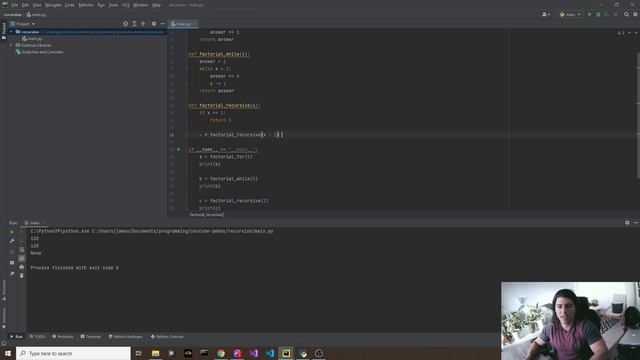This screenshot has width=640, height=360.
Task: Click pin tab icon in Run panel
Action: [x=12, y=274]
